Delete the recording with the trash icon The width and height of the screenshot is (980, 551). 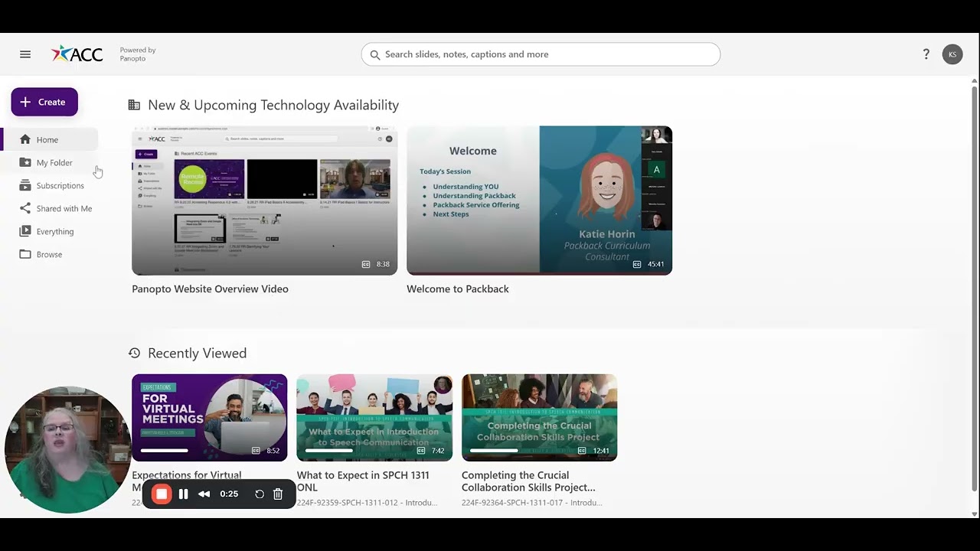(278, 494)
